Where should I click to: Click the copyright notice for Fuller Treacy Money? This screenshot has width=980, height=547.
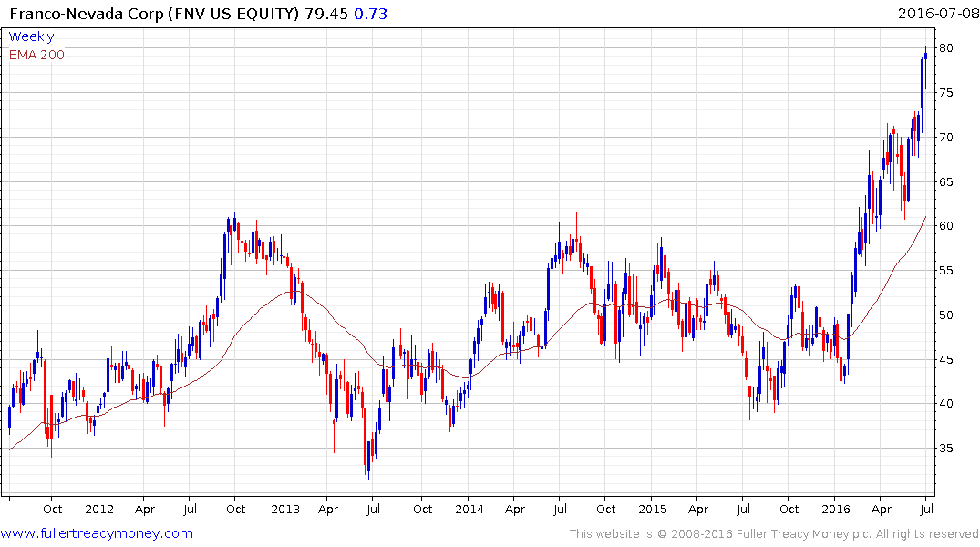click(774, 534)
